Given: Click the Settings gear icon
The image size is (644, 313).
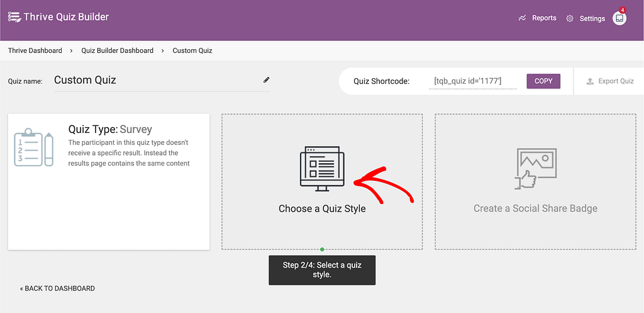Looking at the screenshot, I should click(x=570, y=19).
